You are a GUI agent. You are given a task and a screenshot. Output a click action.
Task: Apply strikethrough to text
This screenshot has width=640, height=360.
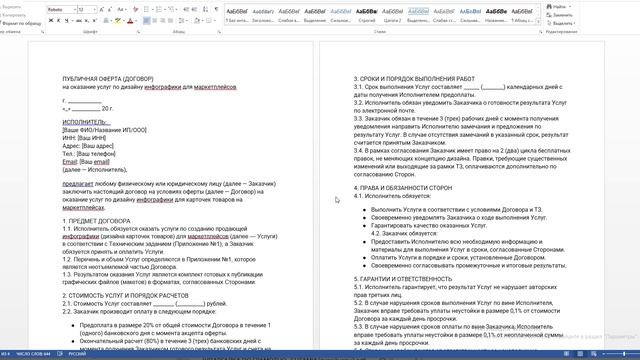point(79,20)
